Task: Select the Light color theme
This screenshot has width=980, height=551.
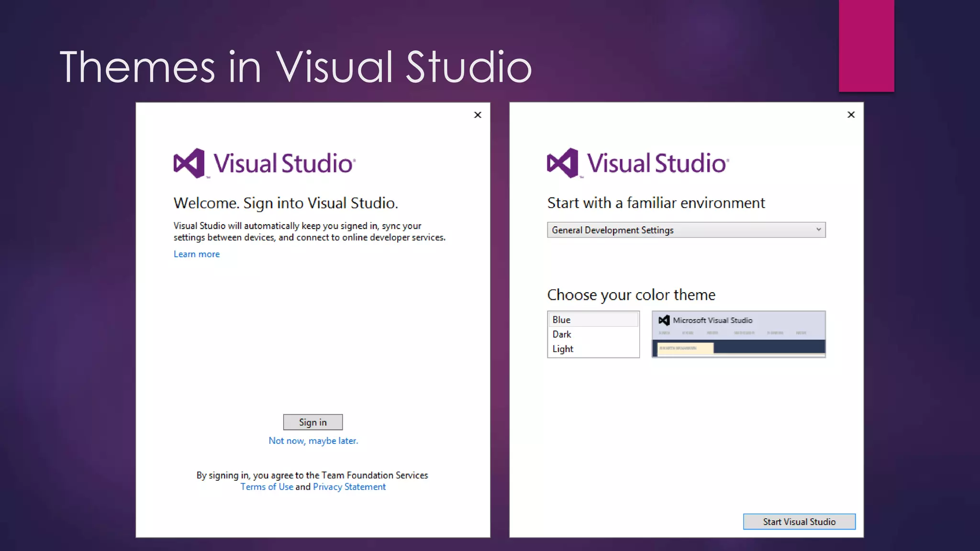Action: pos(593,349)
